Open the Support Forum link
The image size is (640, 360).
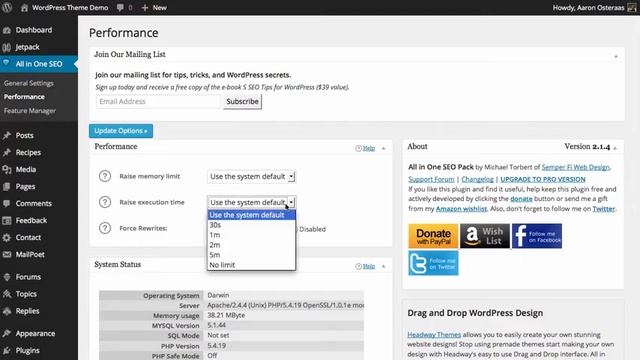[x=431, y=179]
